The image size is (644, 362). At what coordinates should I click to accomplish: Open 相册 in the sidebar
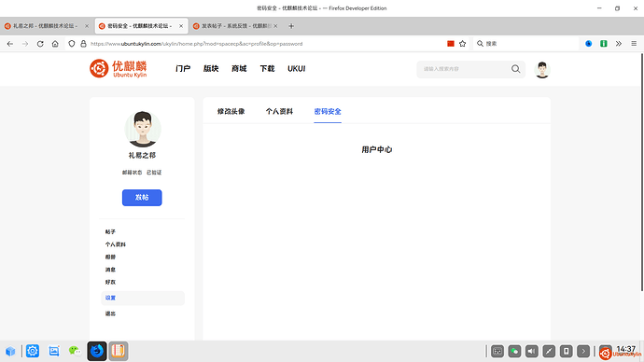coord(110,257)
